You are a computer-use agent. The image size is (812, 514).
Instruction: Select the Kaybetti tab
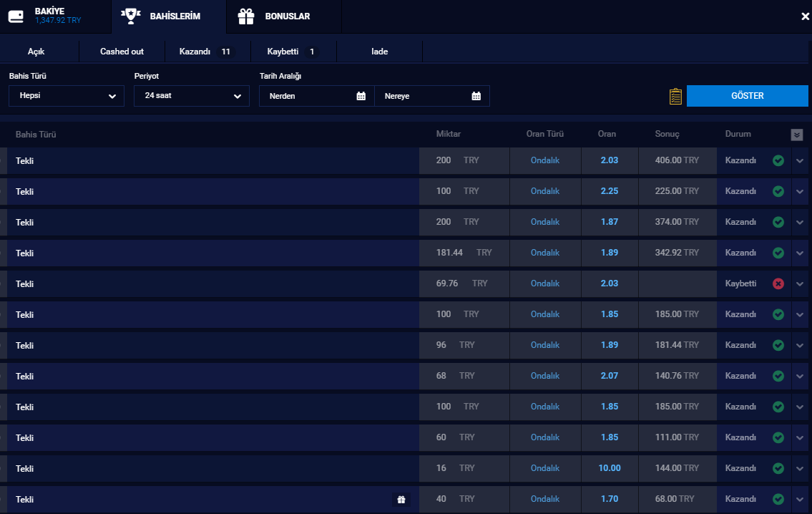[x=290, y=52]
